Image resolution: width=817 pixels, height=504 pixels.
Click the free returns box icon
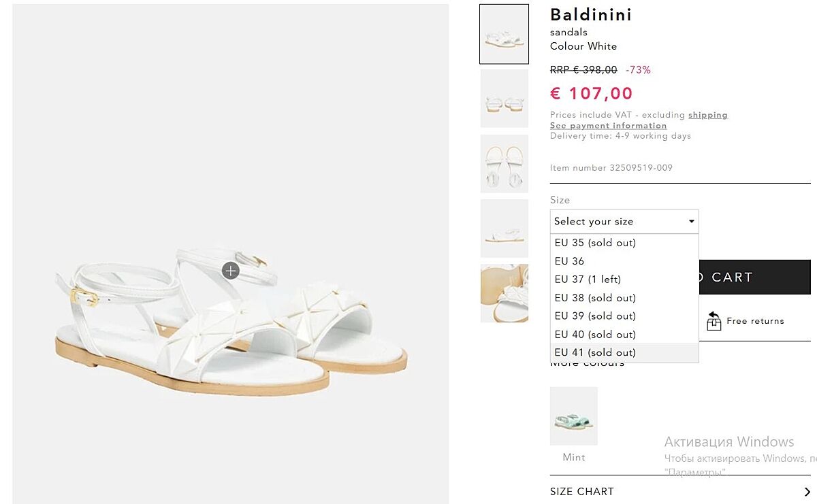click(x=714, y=321)
